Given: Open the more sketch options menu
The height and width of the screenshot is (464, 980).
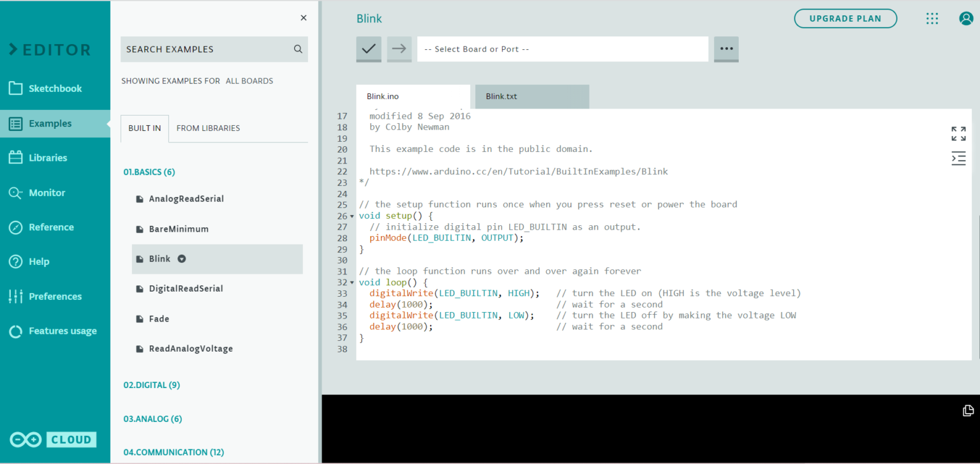Looking at the screenshot, I should 725,49.
